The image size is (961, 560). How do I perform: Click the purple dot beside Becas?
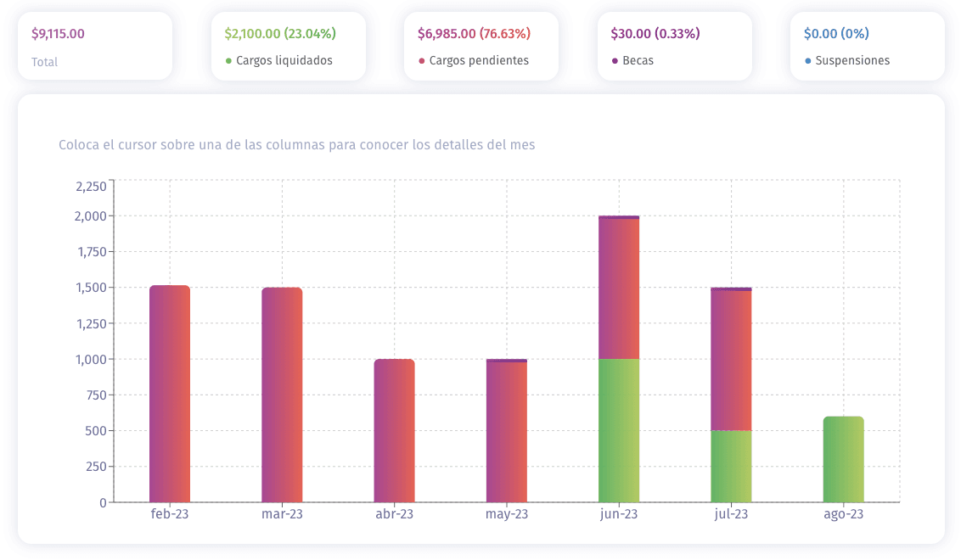615,60
